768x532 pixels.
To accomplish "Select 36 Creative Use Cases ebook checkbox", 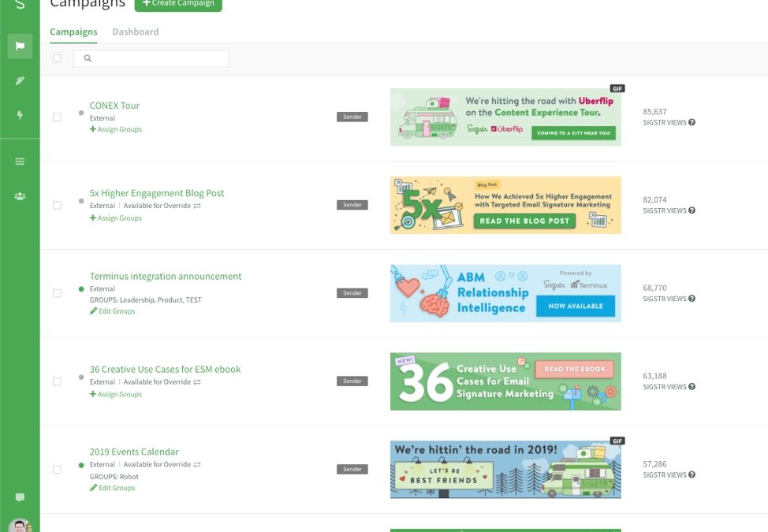I will click(x=57, y=381).
